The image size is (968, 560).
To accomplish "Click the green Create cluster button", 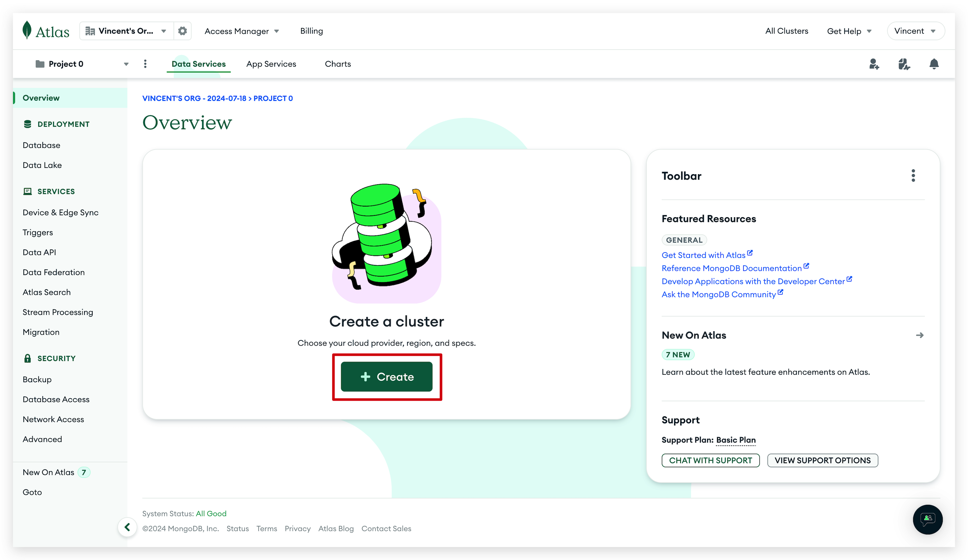I will tap(386, 376).
